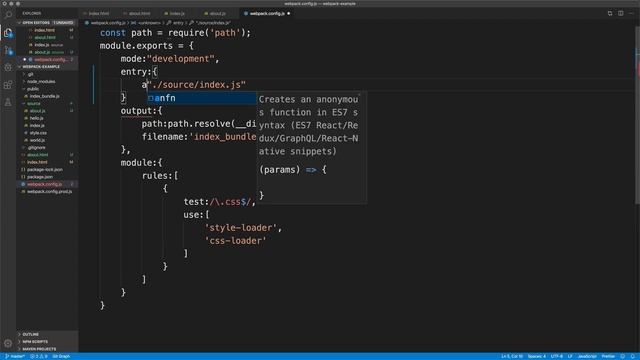Expand the node_modules folder

pos(41,82)
